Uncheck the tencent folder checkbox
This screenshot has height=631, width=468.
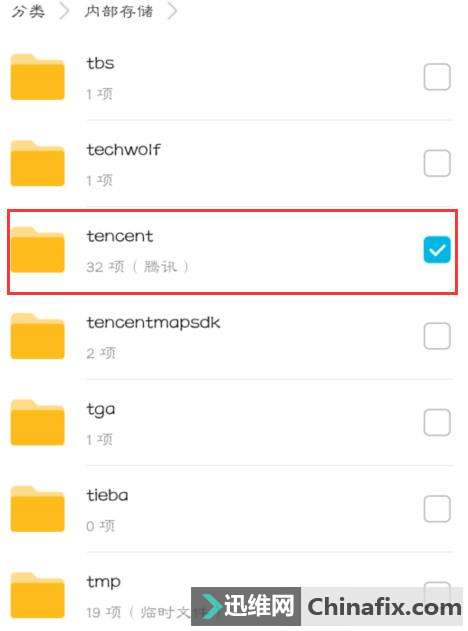click(x=437, y=250)
